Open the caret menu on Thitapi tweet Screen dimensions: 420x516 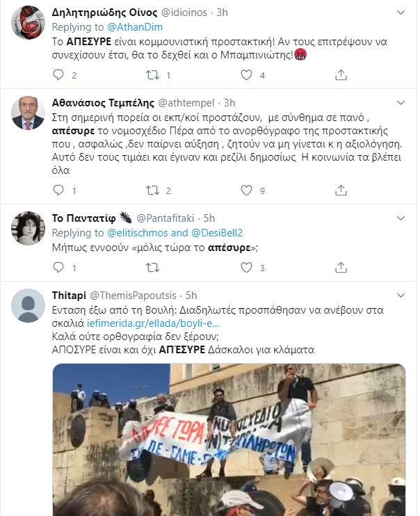(x=401, y=296)
